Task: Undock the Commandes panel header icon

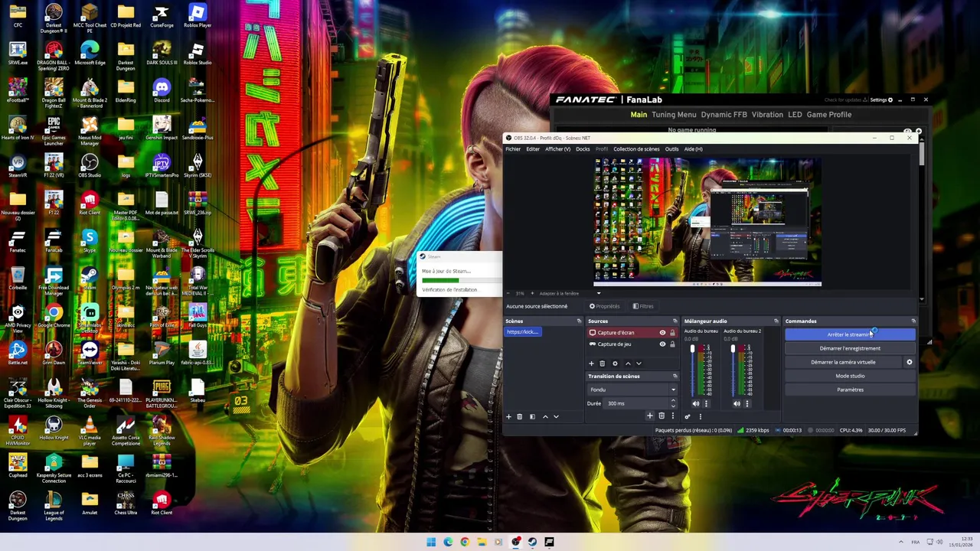Action: coord(913,321)
